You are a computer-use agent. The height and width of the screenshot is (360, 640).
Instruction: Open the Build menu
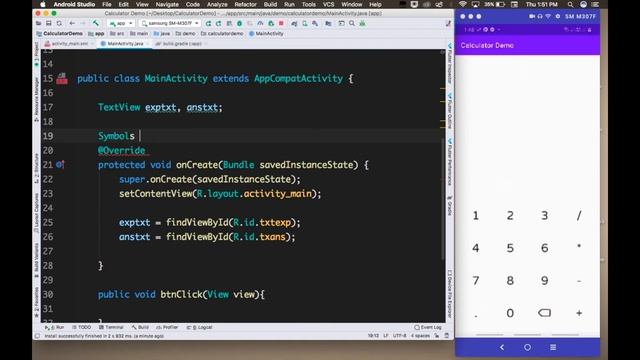270,4
